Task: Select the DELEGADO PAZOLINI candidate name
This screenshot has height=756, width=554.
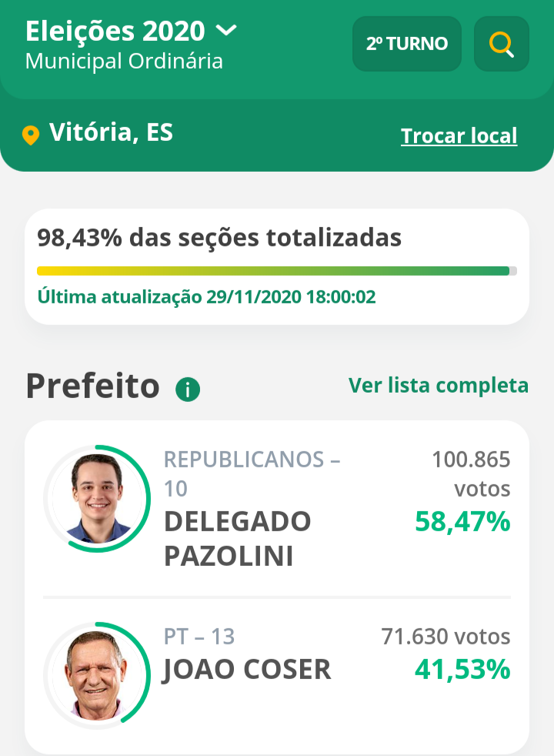Action: pos(238,538)
